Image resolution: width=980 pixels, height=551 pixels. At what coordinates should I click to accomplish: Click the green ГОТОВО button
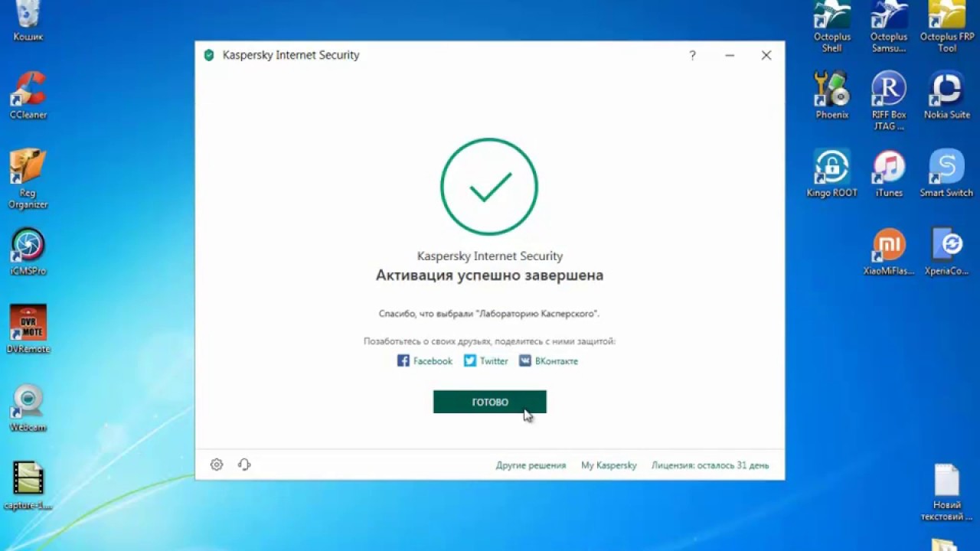click(490, 402)
